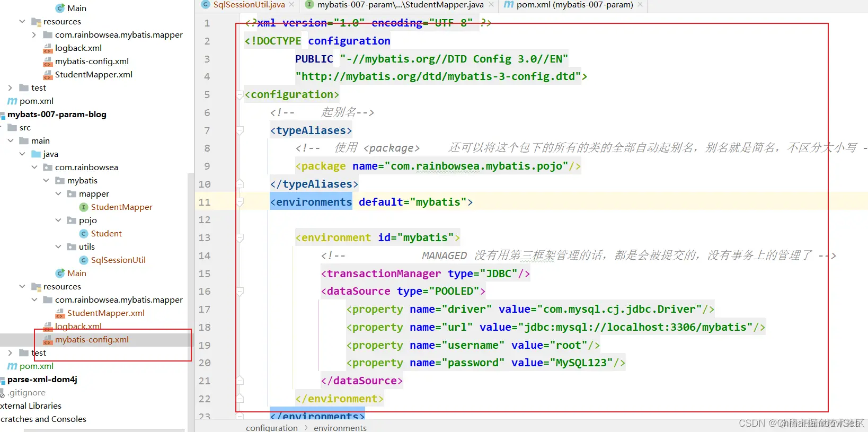Collapse the upper resources folder

point(22,21)
